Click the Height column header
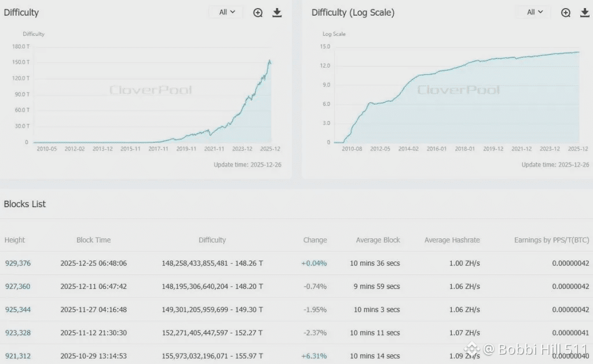The image size is (593, 364). point(14,240)
